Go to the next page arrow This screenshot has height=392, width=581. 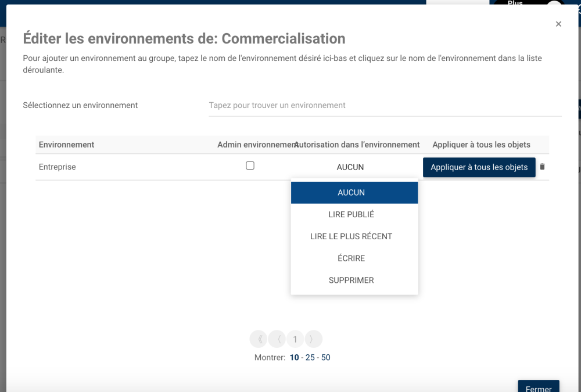(313, 339)
